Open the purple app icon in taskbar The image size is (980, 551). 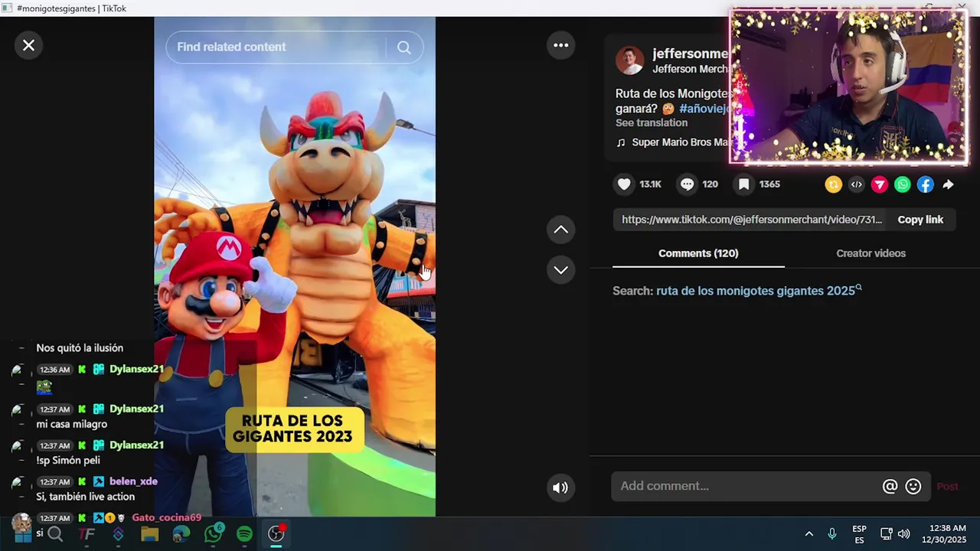coord(118,534)
